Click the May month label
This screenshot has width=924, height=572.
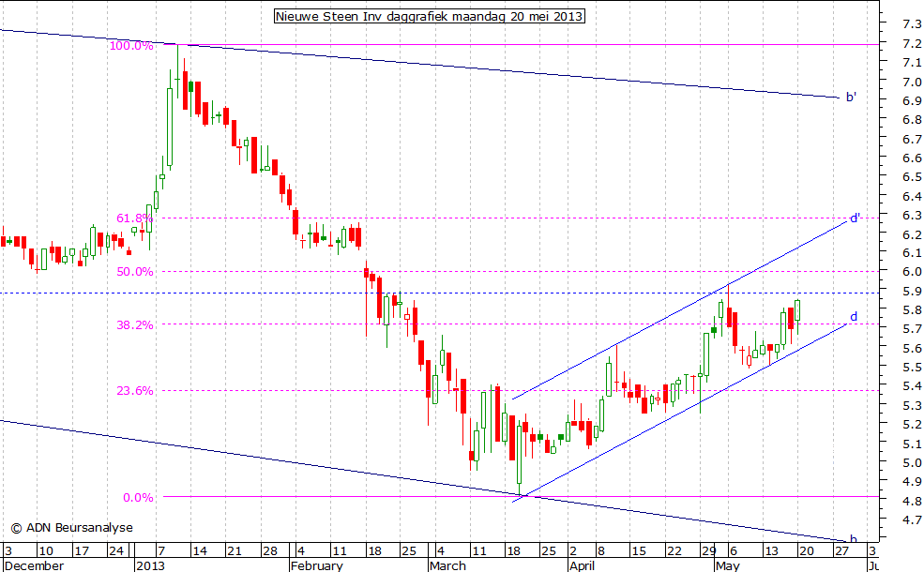click(728, 565)
